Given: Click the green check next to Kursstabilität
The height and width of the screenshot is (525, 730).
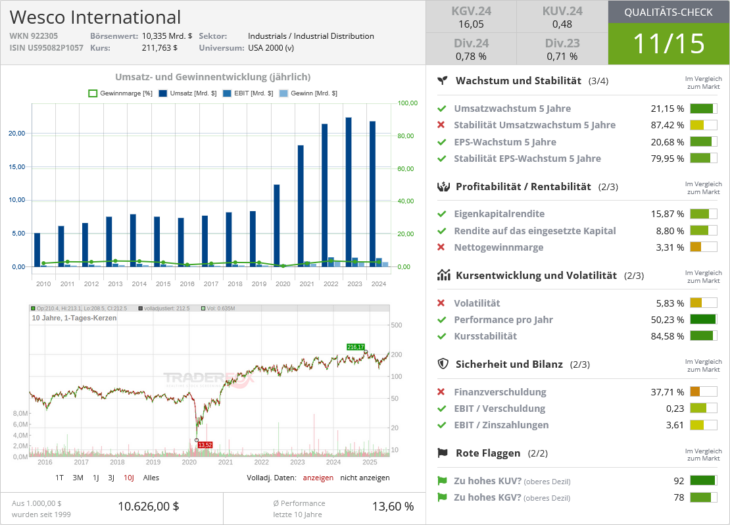Looking at the screenshot, I should [x=442, y=336].
